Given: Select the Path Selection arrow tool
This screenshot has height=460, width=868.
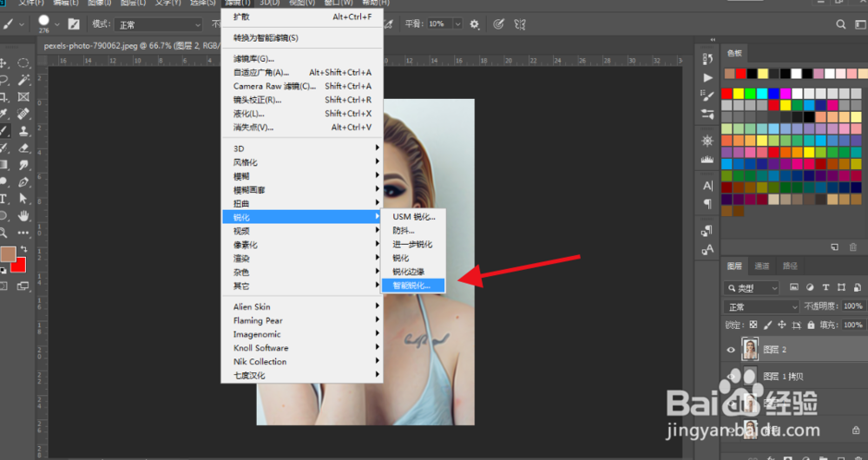Looking at the screenshot, I should click(x=23, y=198).
